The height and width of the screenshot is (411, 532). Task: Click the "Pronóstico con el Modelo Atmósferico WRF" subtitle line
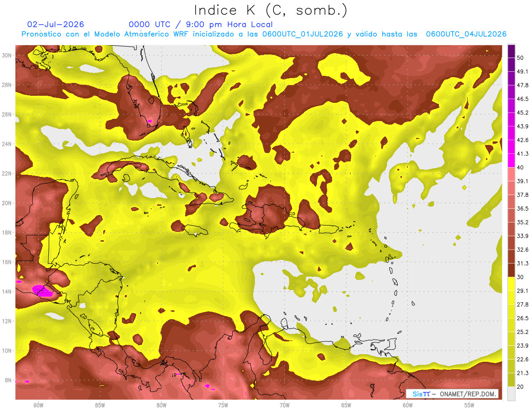(x=264, y=34)
